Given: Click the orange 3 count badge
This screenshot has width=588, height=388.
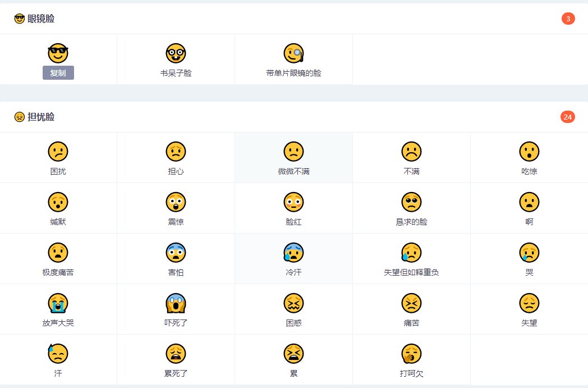Looking at the screenshot, I should pos(568,19).
